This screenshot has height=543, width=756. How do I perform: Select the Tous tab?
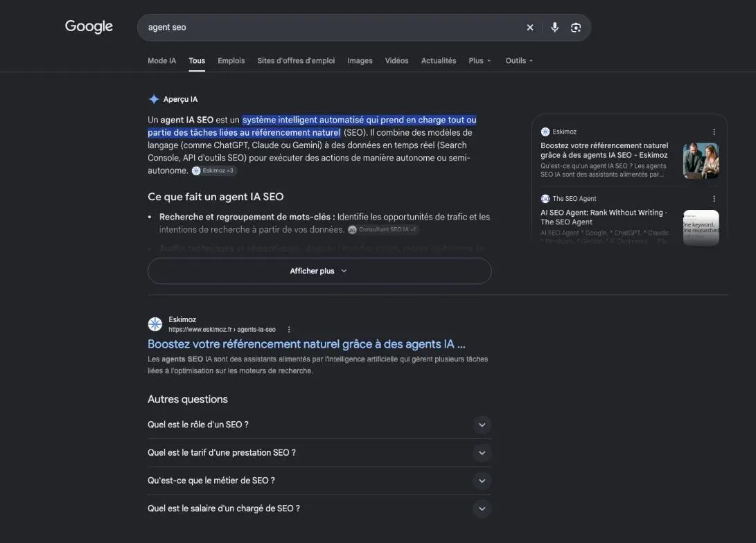click(x=197, y=61)
